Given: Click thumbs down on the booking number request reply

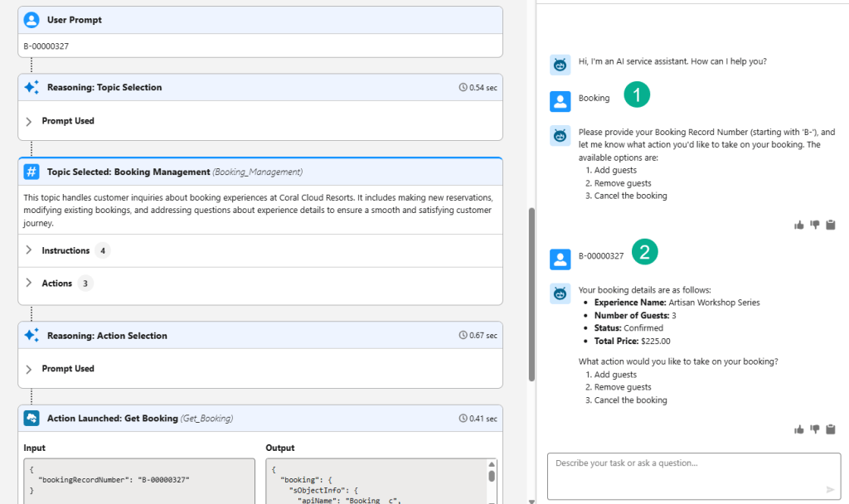Looking at the screenshot, I should tap(815, 225).
